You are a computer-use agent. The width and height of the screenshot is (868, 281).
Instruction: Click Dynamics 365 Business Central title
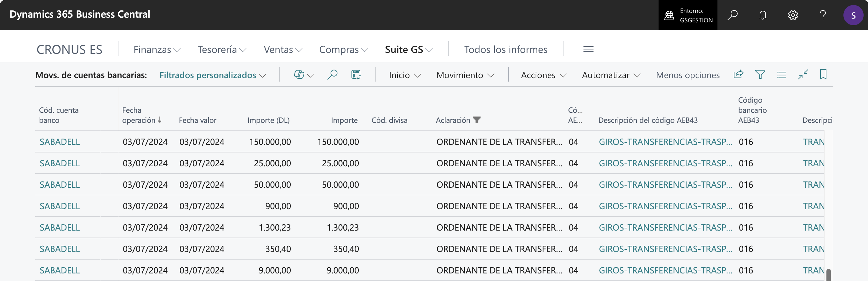click(80, 14)
